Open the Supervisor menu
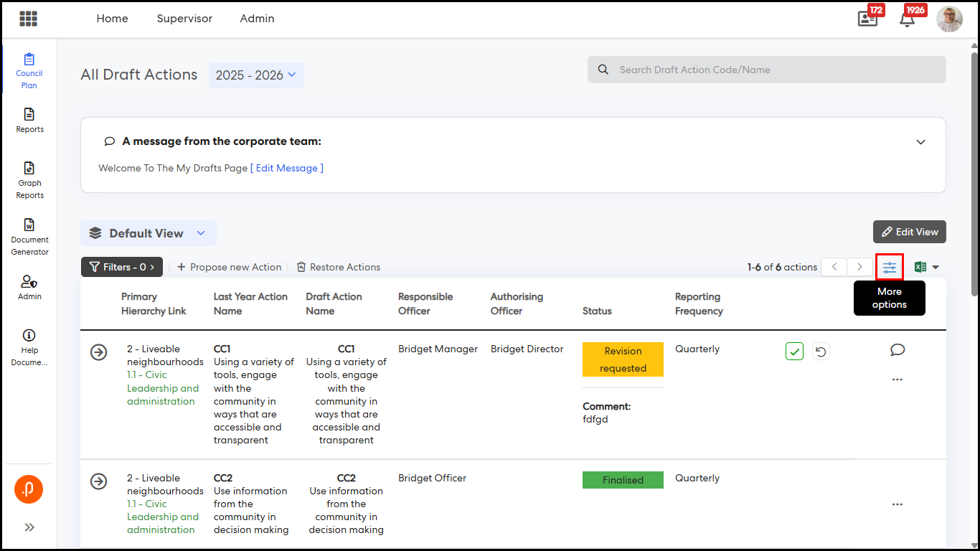980x551 pixels. (184, 19)
